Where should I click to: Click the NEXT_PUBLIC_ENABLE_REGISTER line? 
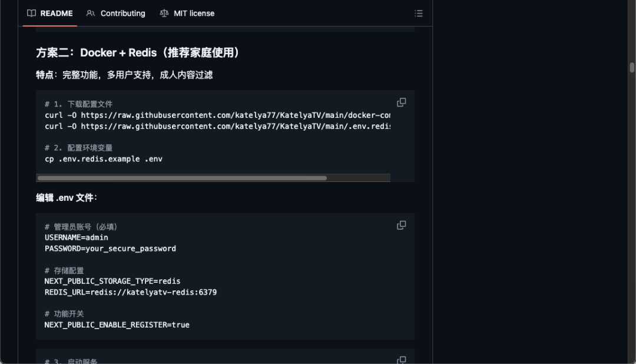117,325
